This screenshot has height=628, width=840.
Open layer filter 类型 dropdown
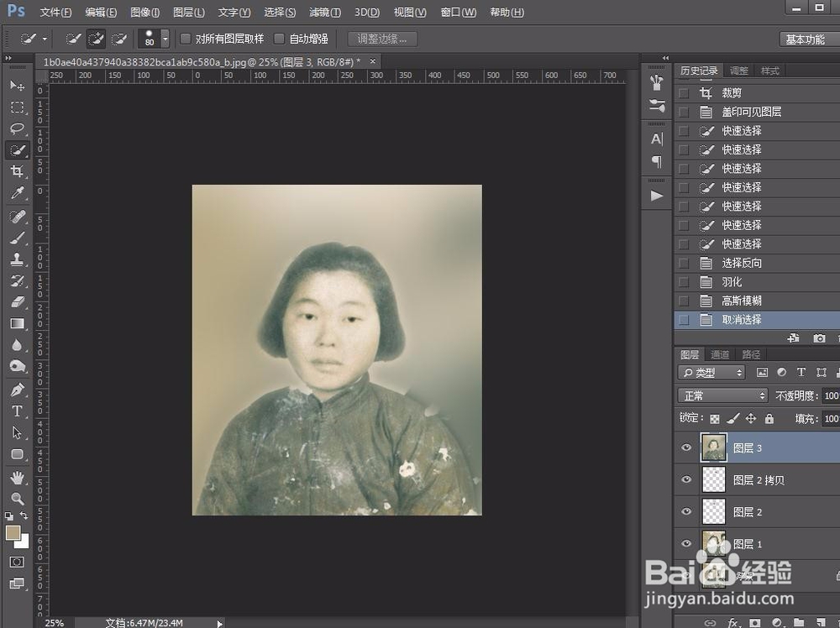pyautogui.click(x=712, y=372)
